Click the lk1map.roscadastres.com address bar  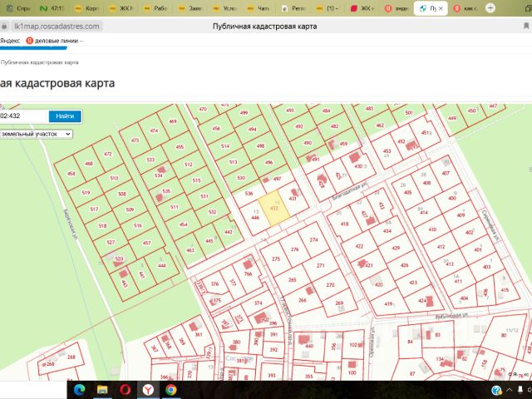coord(57,26)
